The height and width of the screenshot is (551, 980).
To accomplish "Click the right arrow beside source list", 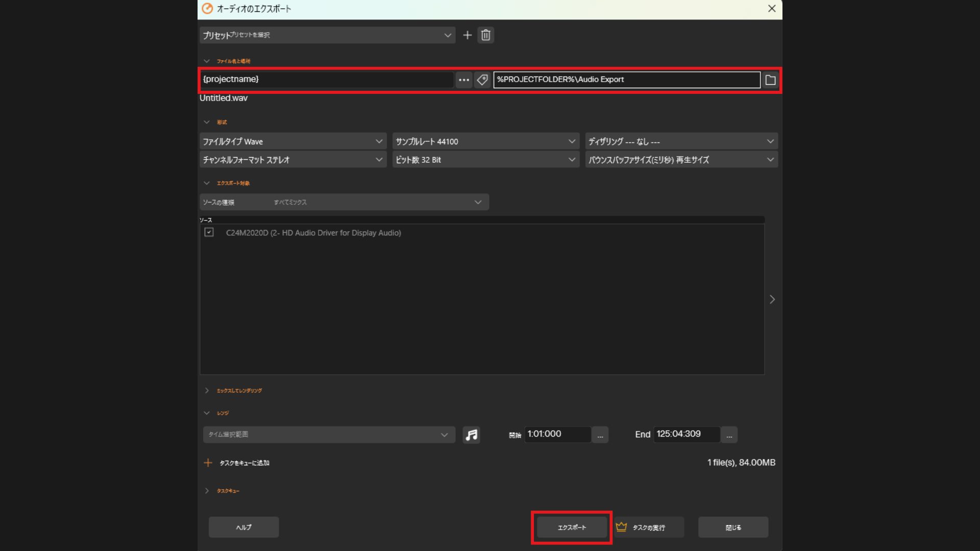I will tap(772, 299).
